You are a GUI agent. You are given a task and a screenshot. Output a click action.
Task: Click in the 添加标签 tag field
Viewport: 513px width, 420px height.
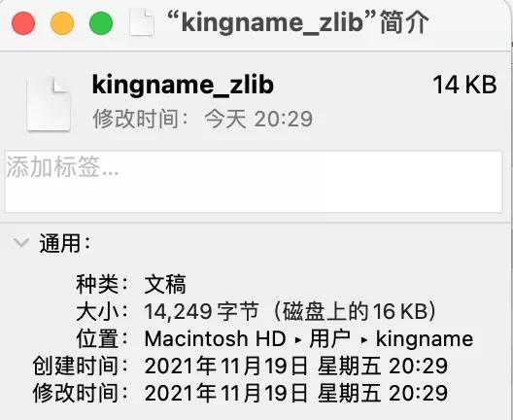pyautogui.click(x=254, y=182)
